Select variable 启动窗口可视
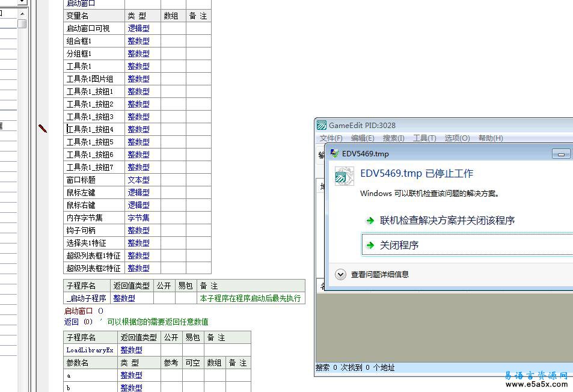The image size is (573, 392). pos(88,28)
